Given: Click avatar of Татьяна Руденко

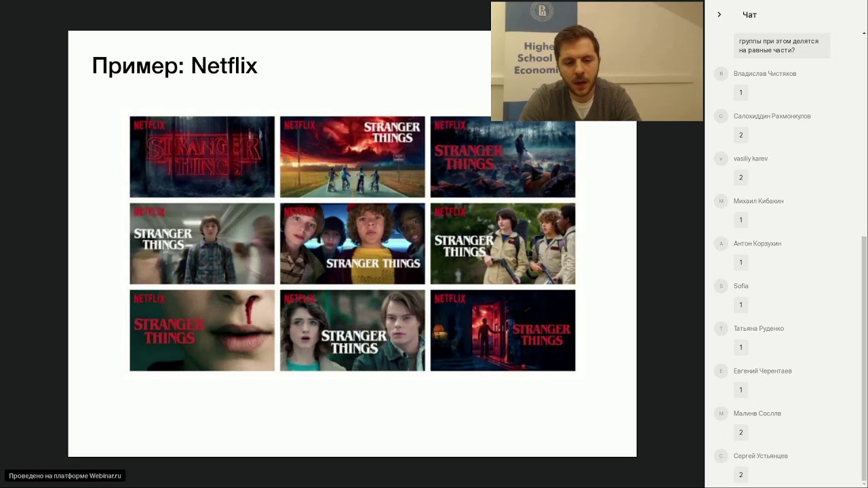Looking at the screenshot, I should pyautogui.click(x=721, y=329).
